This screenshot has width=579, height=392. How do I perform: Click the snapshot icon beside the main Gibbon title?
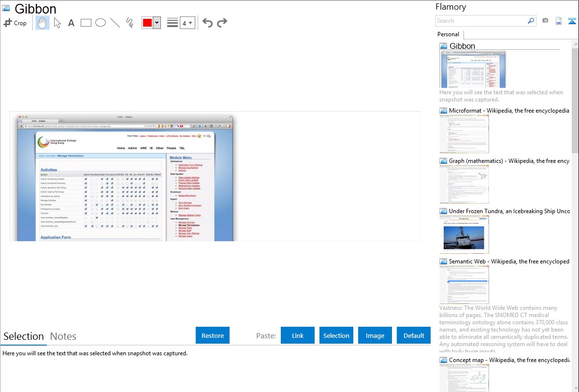pos(6,8)
